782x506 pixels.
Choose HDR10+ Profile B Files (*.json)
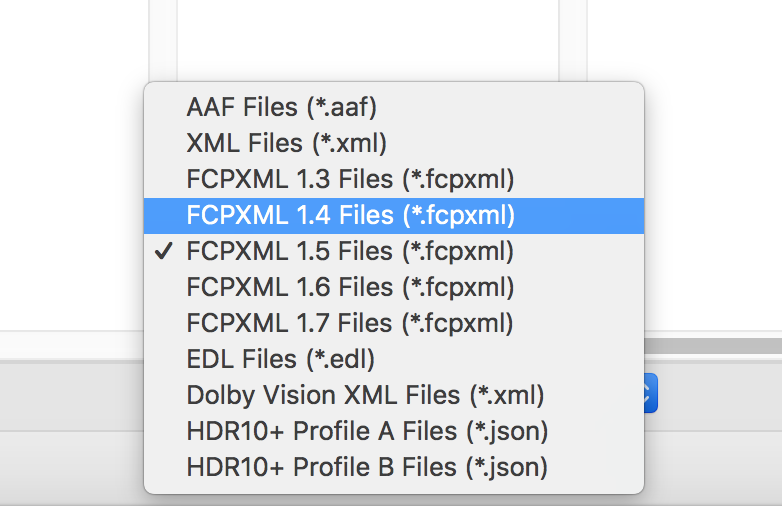pos(394,467)
